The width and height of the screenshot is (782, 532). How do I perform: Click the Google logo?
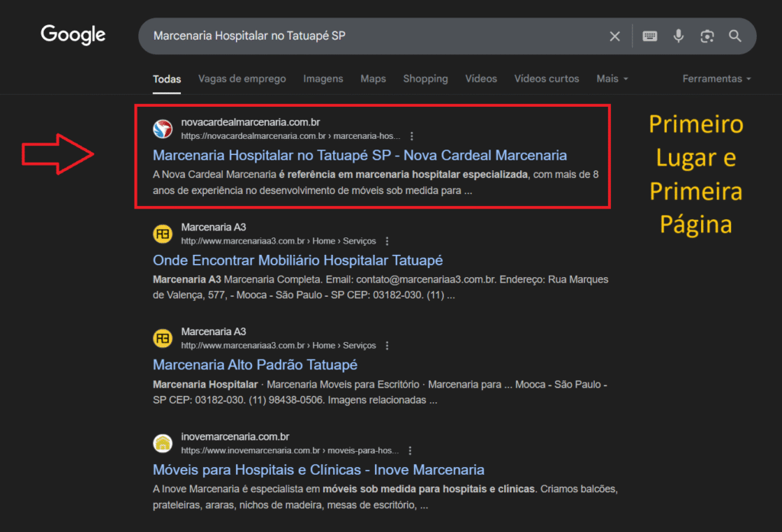click(73, 35)
